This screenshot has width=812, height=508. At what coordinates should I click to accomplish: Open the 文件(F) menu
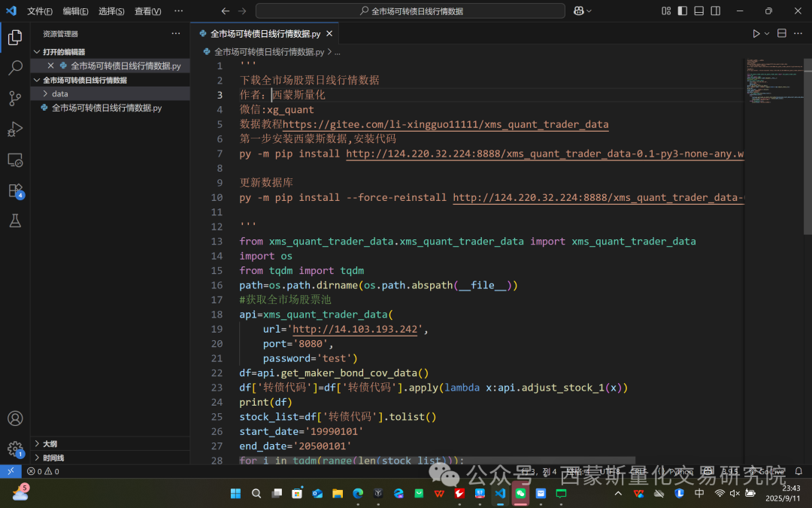pos(40,11)
